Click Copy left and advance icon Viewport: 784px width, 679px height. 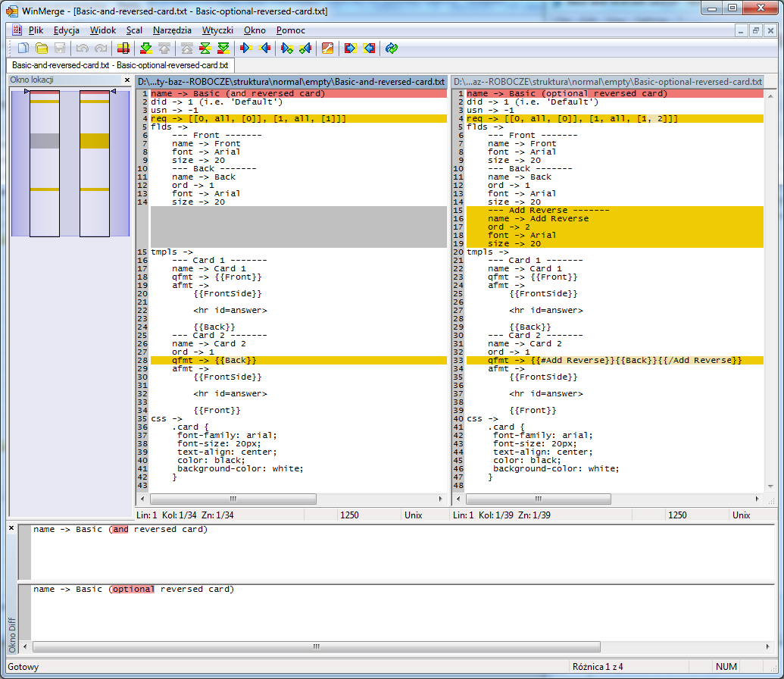click(305, 48)
